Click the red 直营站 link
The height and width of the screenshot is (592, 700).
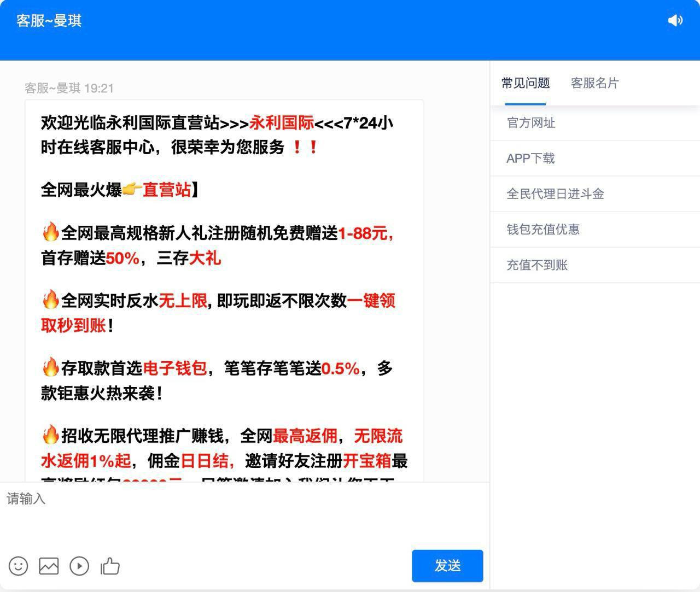167,190
